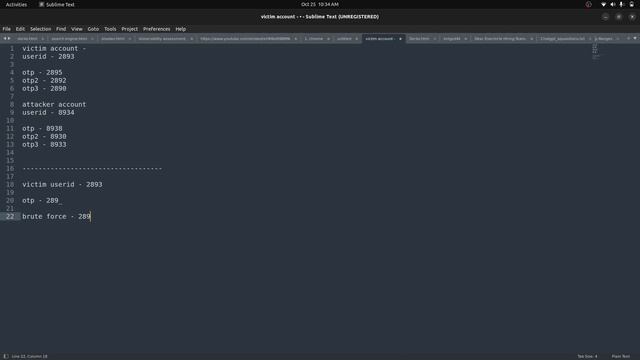
Task: Open the clock and calendar panel
Action: 320,4
